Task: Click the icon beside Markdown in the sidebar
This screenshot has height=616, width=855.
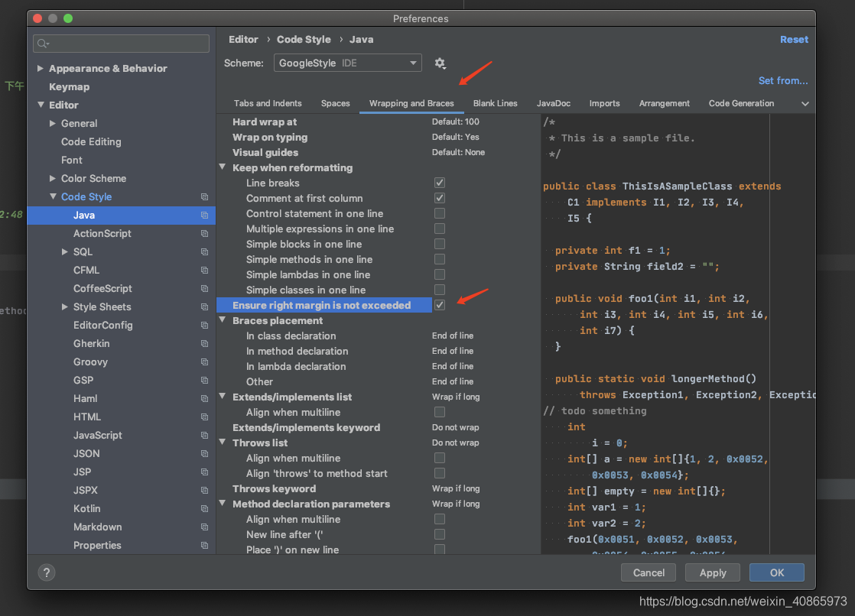Action: point(204,527)
